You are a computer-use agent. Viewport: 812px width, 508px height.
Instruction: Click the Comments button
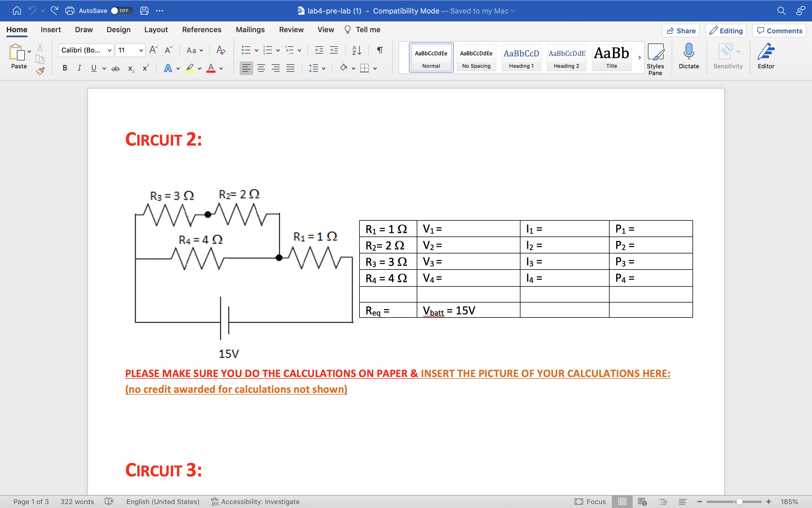pyautogui.click(x=780, y=31)
